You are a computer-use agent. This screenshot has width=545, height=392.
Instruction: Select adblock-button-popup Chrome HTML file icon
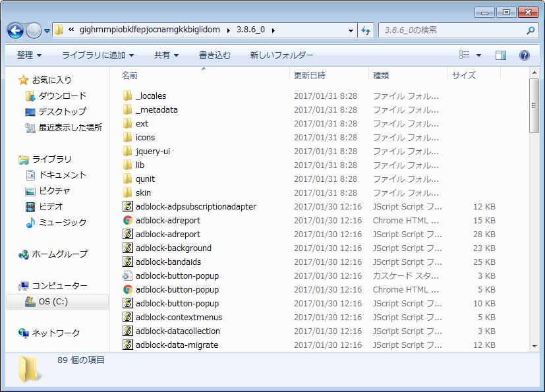click(x=128, y=289)
